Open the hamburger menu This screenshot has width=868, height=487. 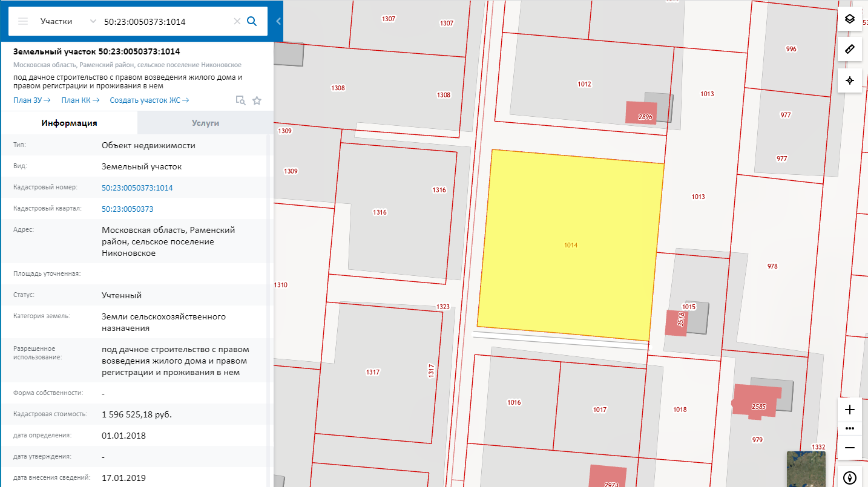[x=23, y=21]
